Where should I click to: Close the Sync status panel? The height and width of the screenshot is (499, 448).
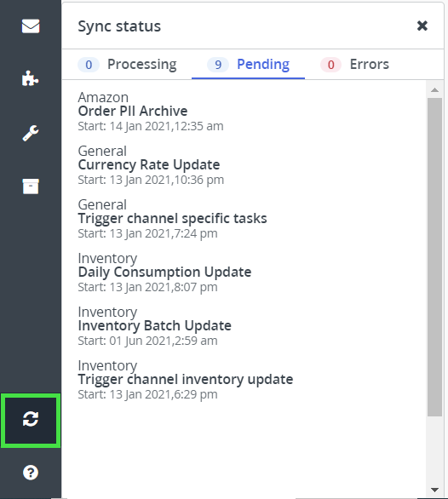click(x=422, y=26)
